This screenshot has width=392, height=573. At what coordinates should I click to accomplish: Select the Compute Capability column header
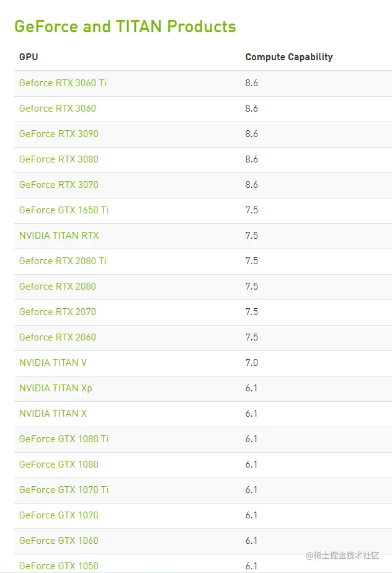[289, 57]
